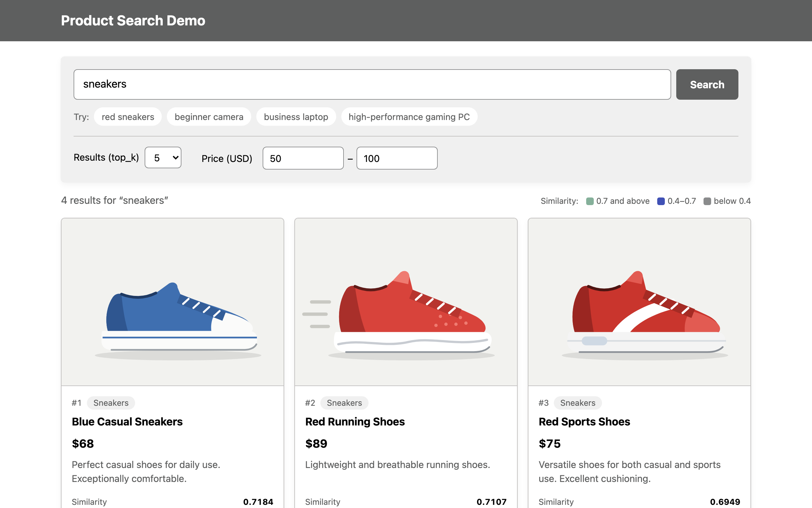Open the Red Sports Shoes image

pos(639,302)
